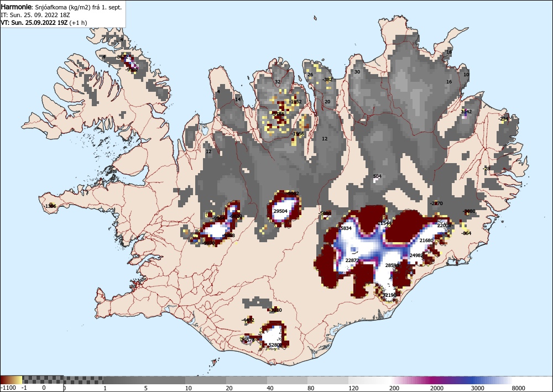553x392 pixels.
Task: Click the 32 value in the north
Action: pyautogui.click(x=278, y=82)
